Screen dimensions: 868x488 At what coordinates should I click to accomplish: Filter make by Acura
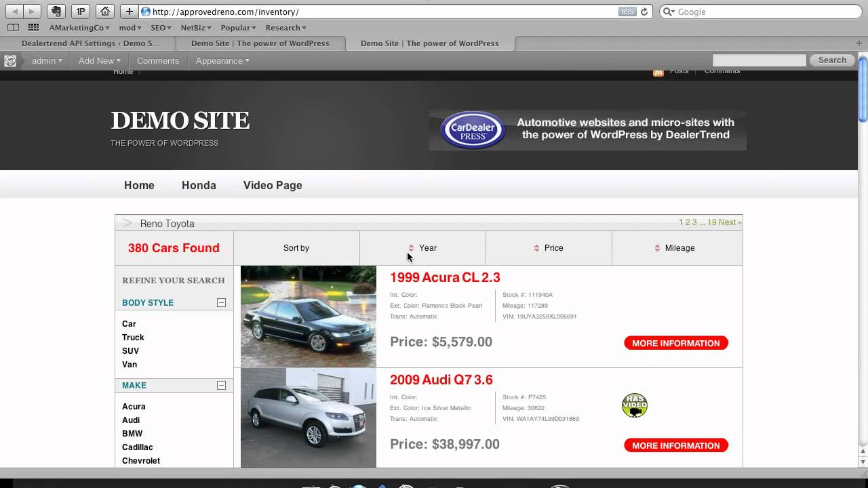(x=134, y=407)
